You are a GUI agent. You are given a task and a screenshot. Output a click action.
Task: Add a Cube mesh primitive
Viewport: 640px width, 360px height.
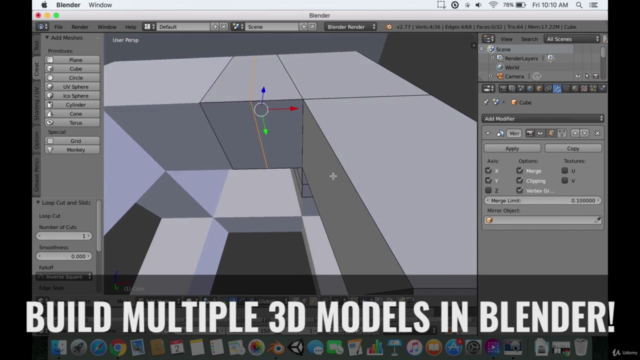click(x=72, y=69)
